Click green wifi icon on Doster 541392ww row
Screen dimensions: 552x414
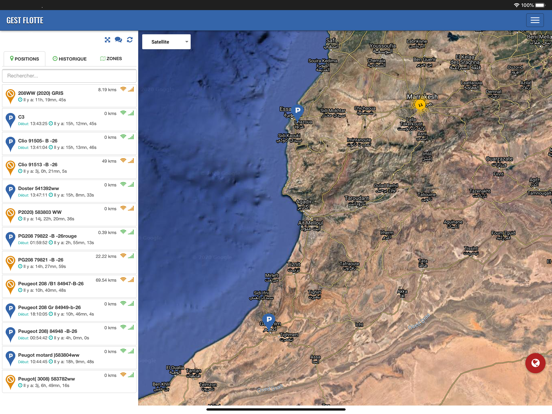pyautogui.click(x=123, y=184)
